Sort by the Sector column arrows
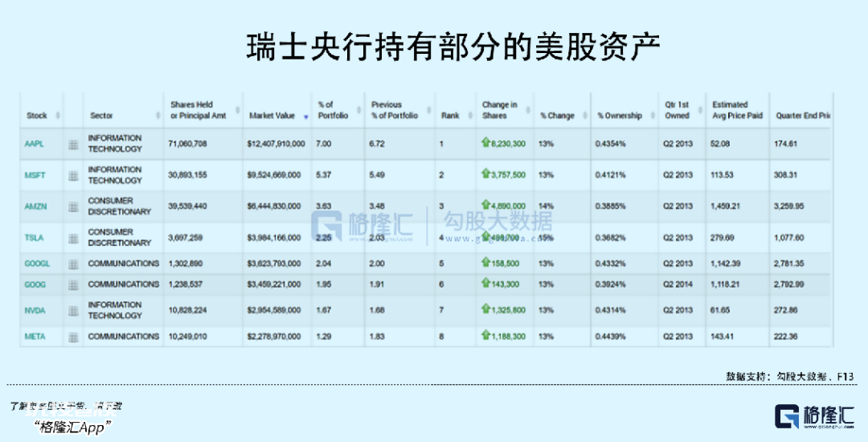 pos(158,116)
